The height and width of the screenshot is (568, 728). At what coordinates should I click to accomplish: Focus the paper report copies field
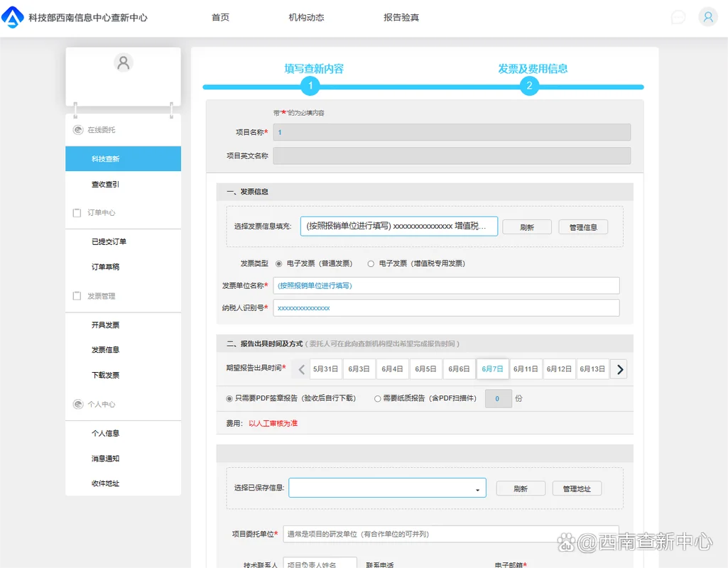498,398
